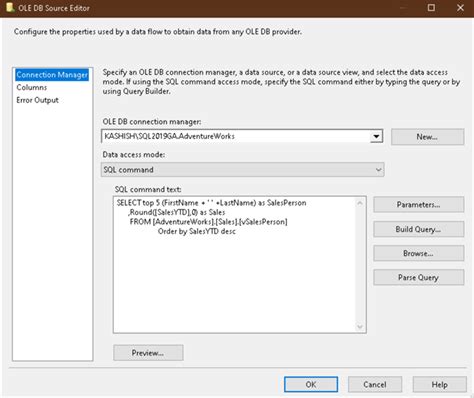Screen dimensions: 474x398
Task: Open Help for this editor
Action: pyautogui.click(x=439, y=384)
